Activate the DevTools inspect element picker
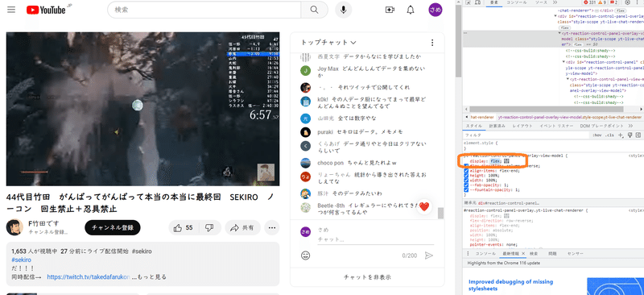Screen dimensions: 644x295 click(x=468, y=2)
